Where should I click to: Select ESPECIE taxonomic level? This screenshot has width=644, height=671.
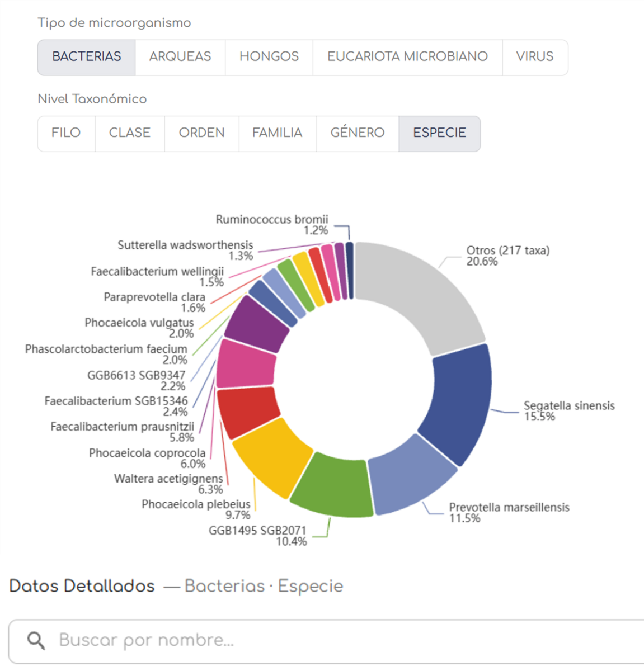tap(440, 133)
